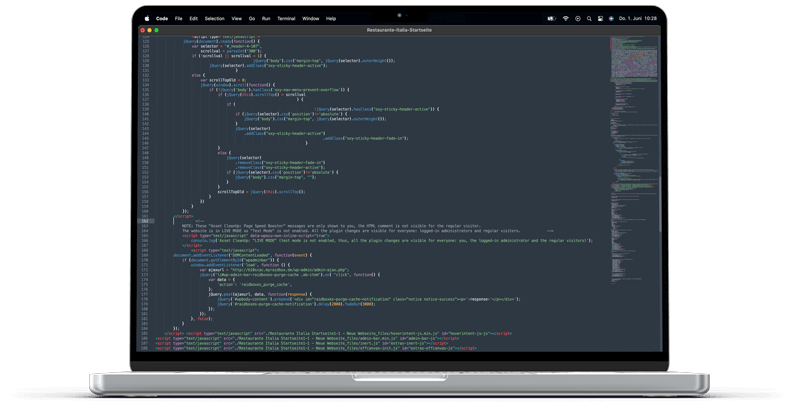The image size is (800, 412).
Task: Click the editor vertical scrollbar
Action: coord(661,204)
